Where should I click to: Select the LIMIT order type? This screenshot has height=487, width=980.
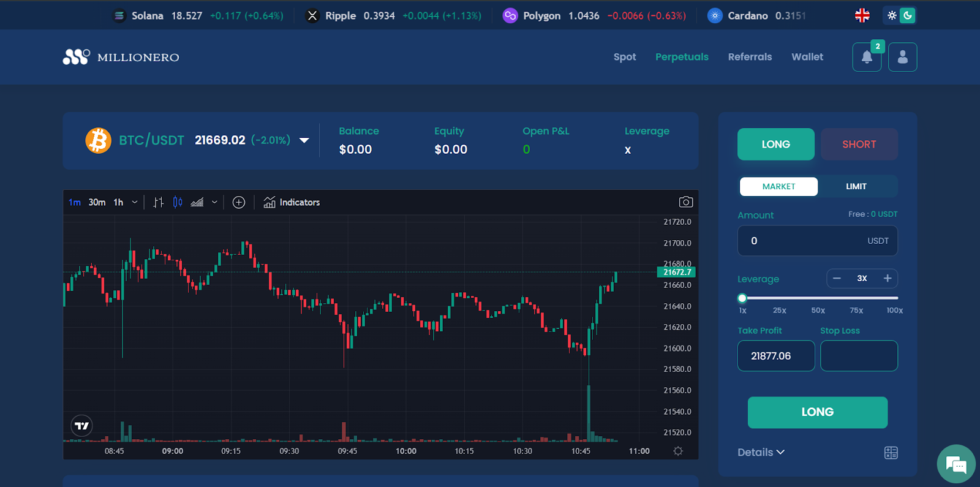pos(856,186)
